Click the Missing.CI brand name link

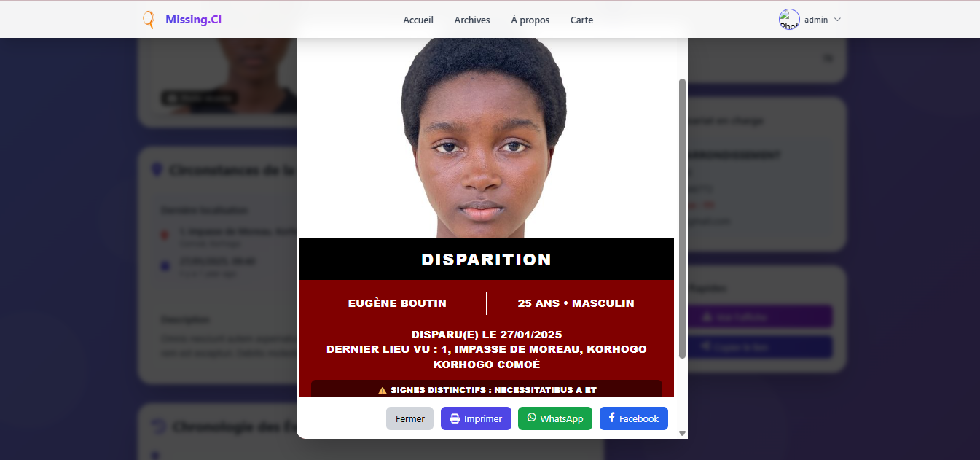coord(193,20)
